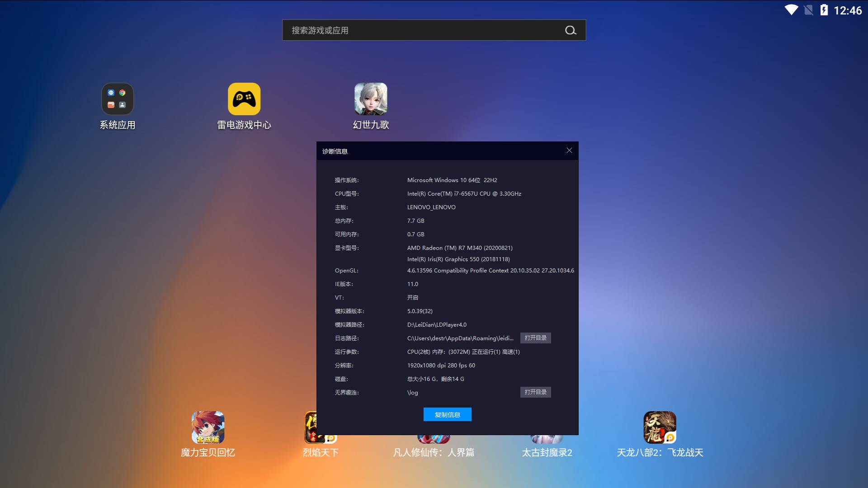Open directory for 无界趣连 log folder
This screenshot has width=868, height=488.
coord(535,392)
